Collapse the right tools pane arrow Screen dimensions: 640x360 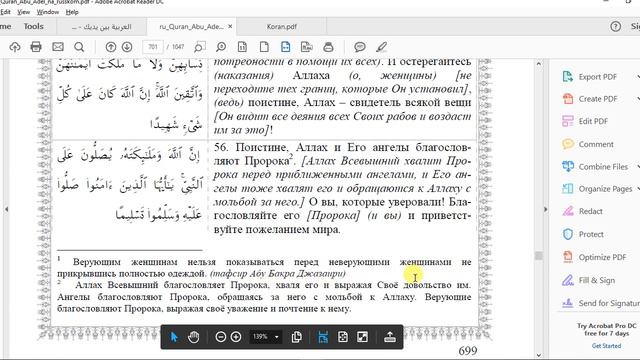click(545, 209)
